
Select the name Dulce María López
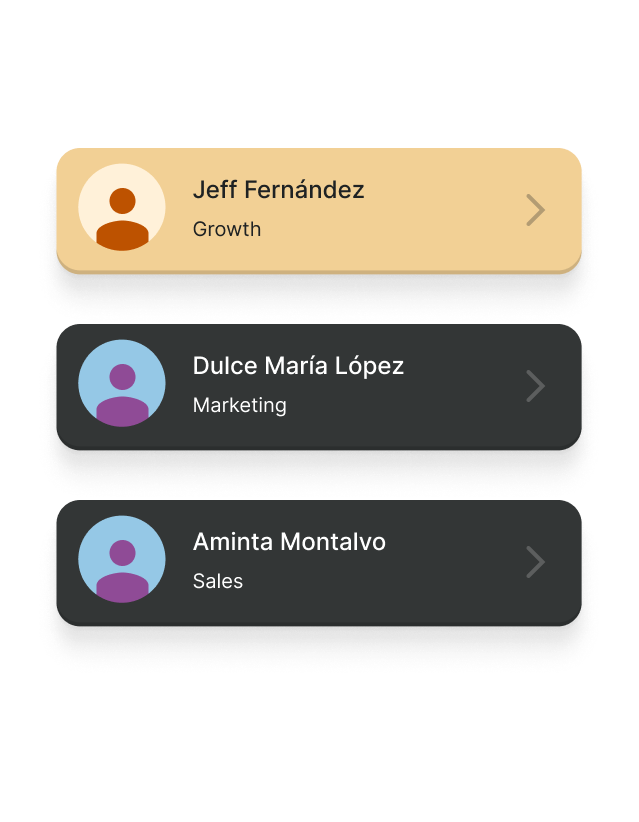pos(298,366)
